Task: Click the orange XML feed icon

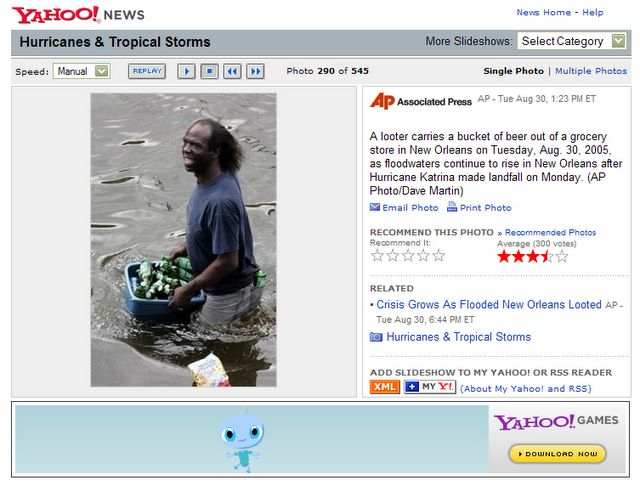Action: coord(384,387)
